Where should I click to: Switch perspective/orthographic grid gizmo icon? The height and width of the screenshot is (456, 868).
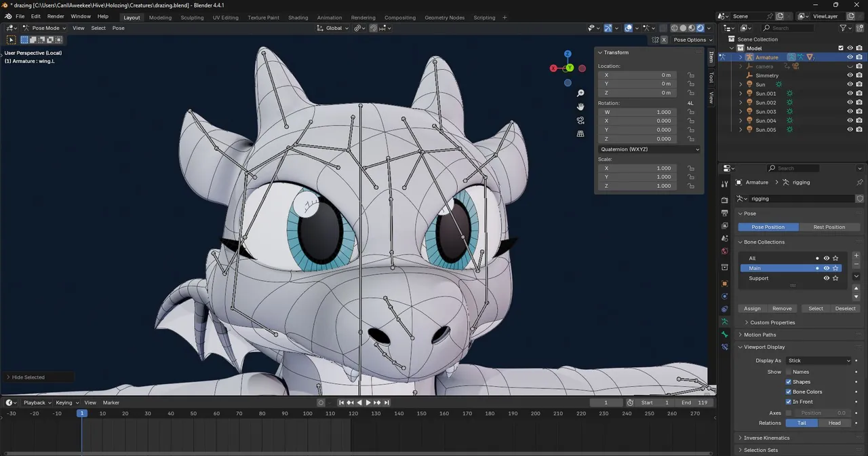[580, 134]
